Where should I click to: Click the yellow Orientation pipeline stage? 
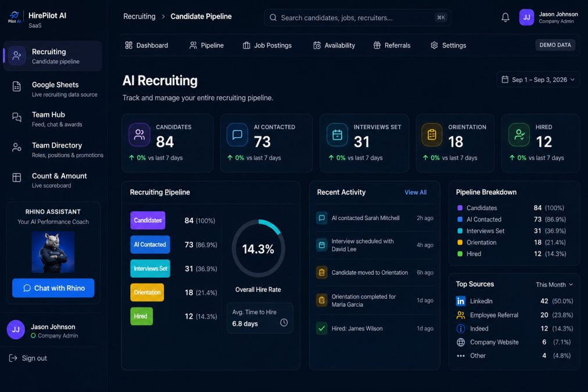click(x=147, y=292)
